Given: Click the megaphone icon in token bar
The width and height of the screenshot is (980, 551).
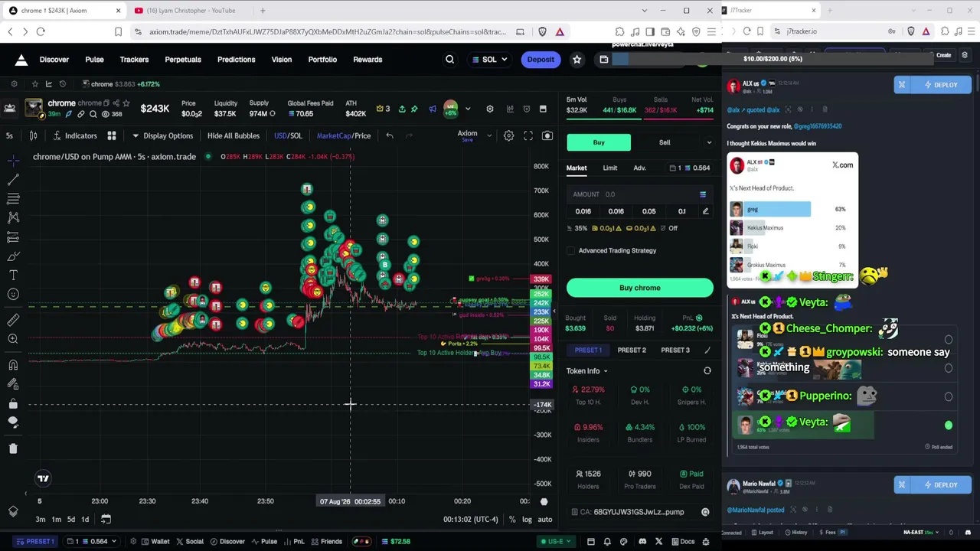Looking at the screenshot, I should pyautogui.click(x=433, y=109).
